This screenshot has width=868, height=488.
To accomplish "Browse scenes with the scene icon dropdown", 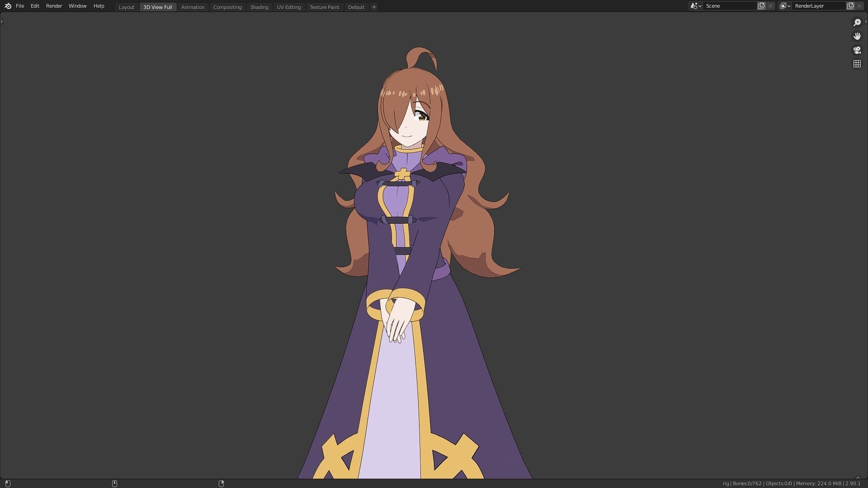I will pyautogui.click(x=696, y=6).
